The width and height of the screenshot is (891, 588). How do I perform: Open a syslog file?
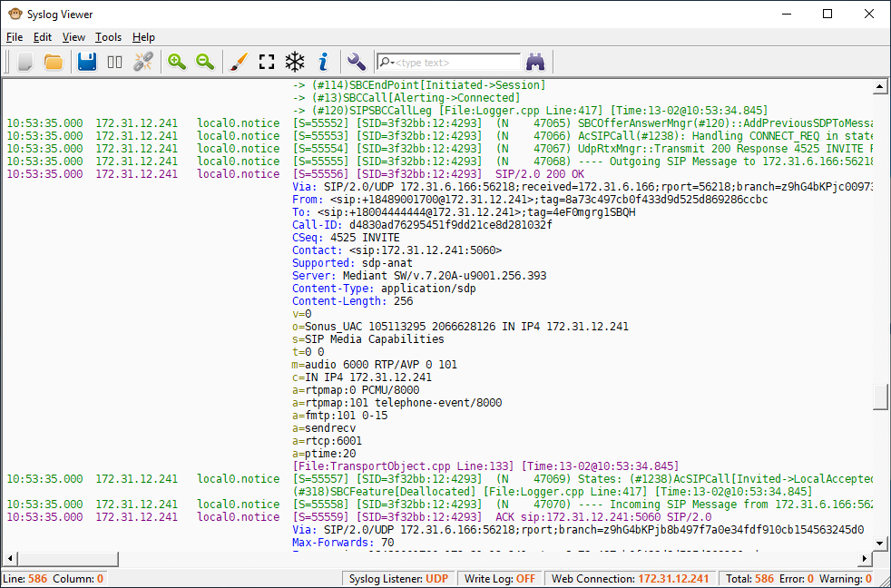(x=54, y=62)
